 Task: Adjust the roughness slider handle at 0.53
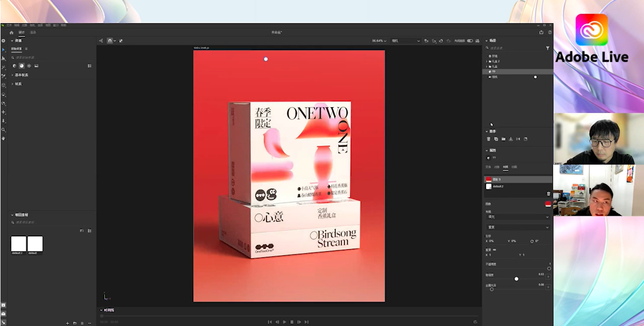[516, 279]
